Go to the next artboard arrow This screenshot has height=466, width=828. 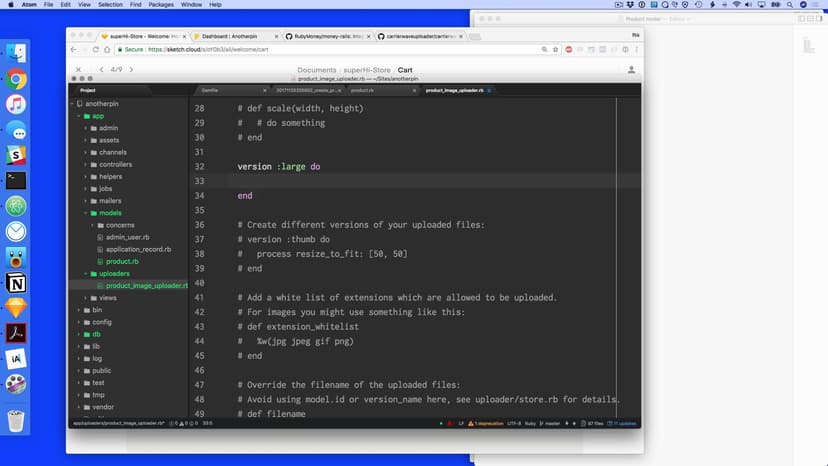pyautogui.click(x=131, y=70)
